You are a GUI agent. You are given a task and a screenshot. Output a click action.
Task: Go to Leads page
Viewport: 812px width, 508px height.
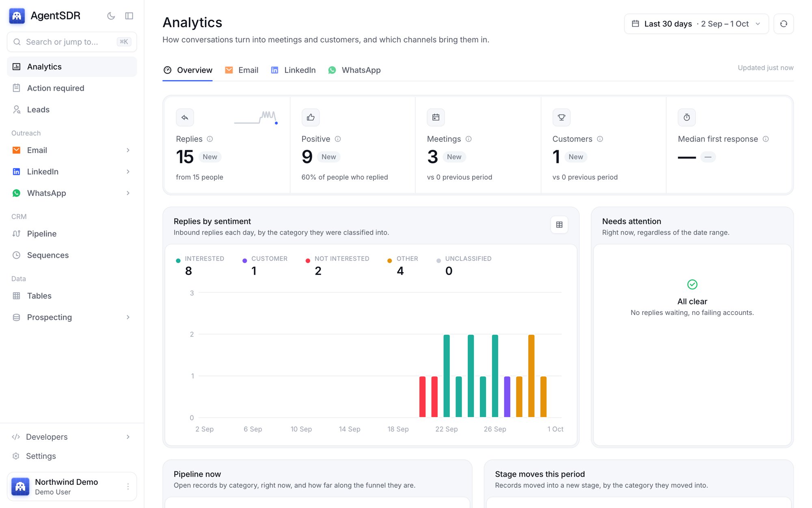(72, 110)
